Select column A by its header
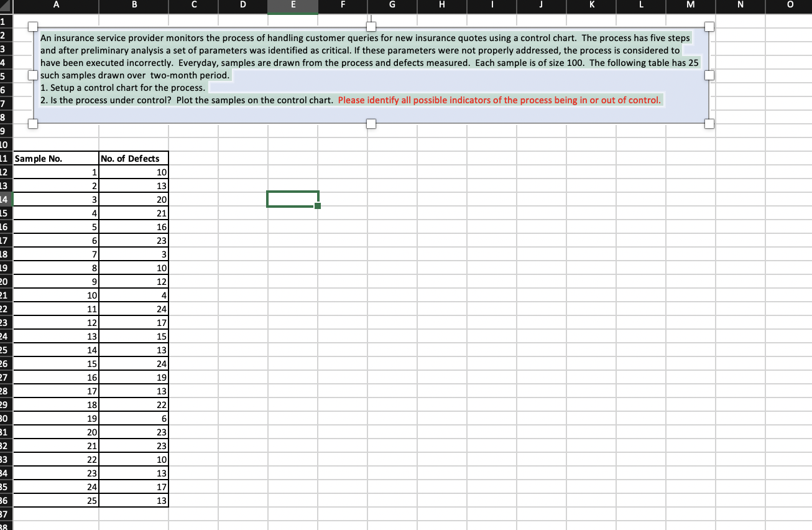 [x=56, y=6]
